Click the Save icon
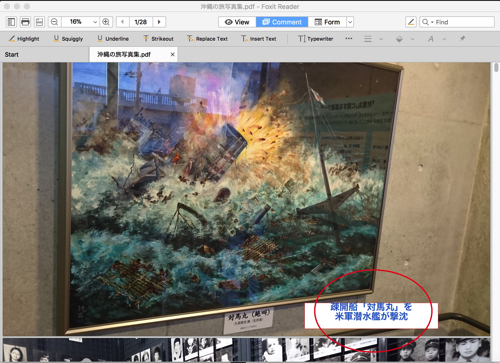 pyautogui.click(x=39, y=22)
